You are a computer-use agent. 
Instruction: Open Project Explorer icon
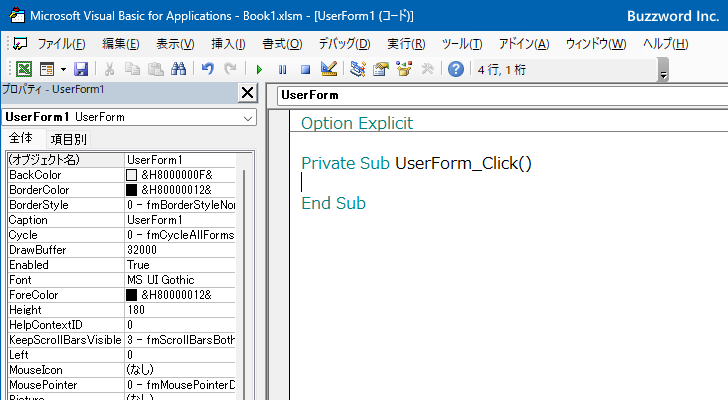point(358,69)
